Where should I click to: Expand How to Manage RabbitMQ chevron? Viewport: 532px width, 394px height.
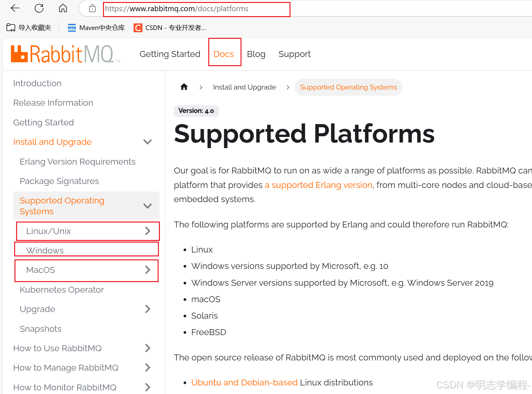tap(148, 368)
